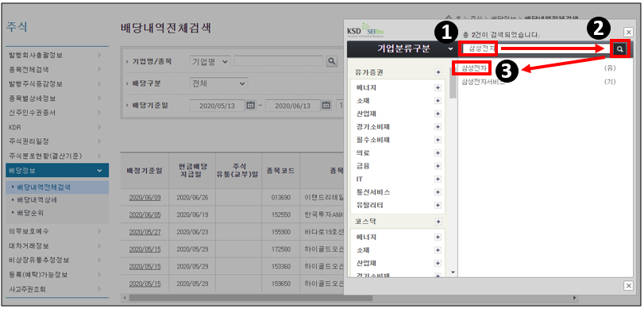This screenshot has width=644, height=309.
Task: Open calendar icon next to 2020/05/13 date
Action: 251,106
